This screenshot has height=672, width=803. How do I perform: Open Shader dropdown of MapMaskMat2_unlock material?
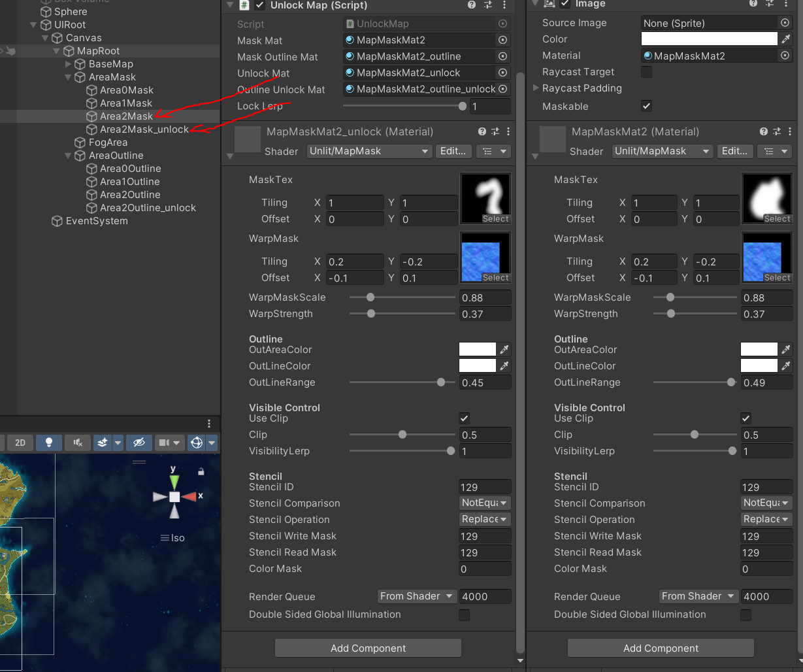[369, 151]
